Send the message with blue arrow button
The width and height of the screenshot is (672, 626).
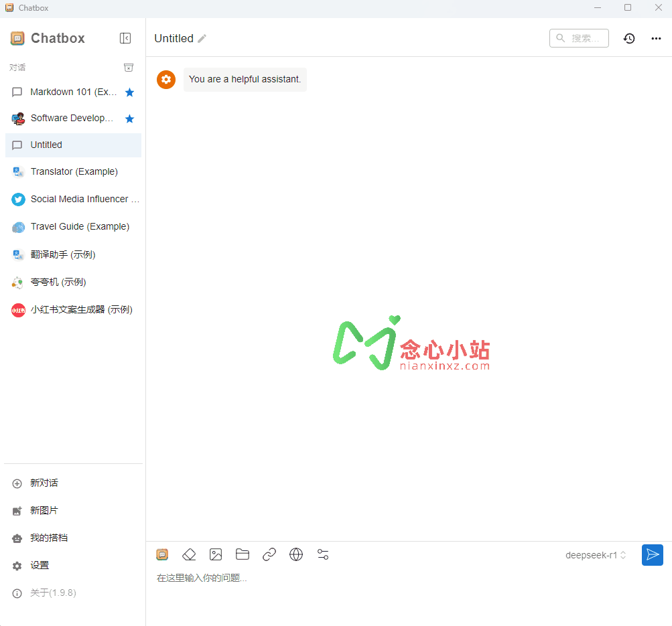pos(653,555)
